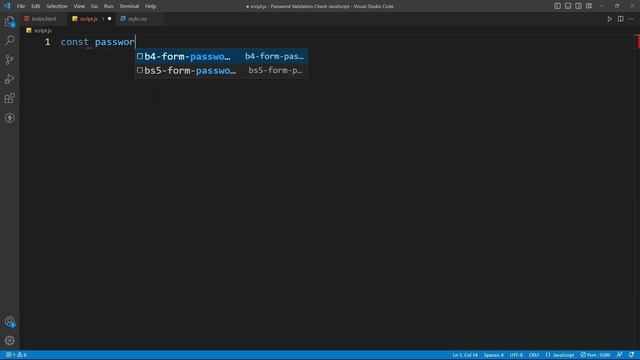Run the code with the play button
Image resolution: width=640 pixels, height=360 pixels.
pos(609,19)
